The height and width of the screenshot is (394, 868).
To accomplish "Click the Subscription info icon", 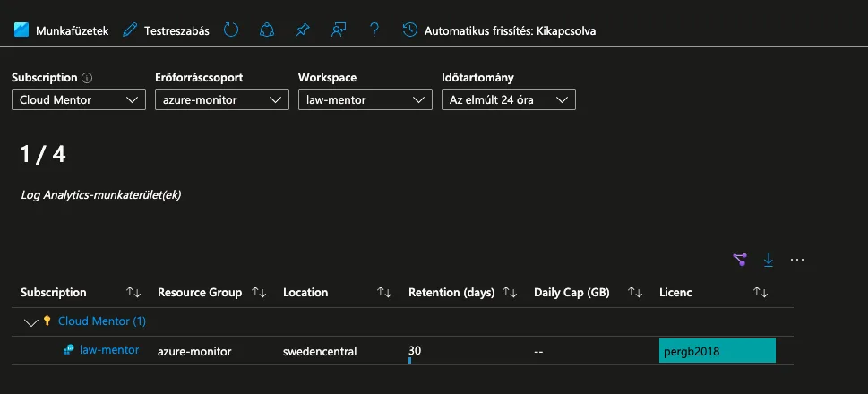I will (x=87, y=79).
